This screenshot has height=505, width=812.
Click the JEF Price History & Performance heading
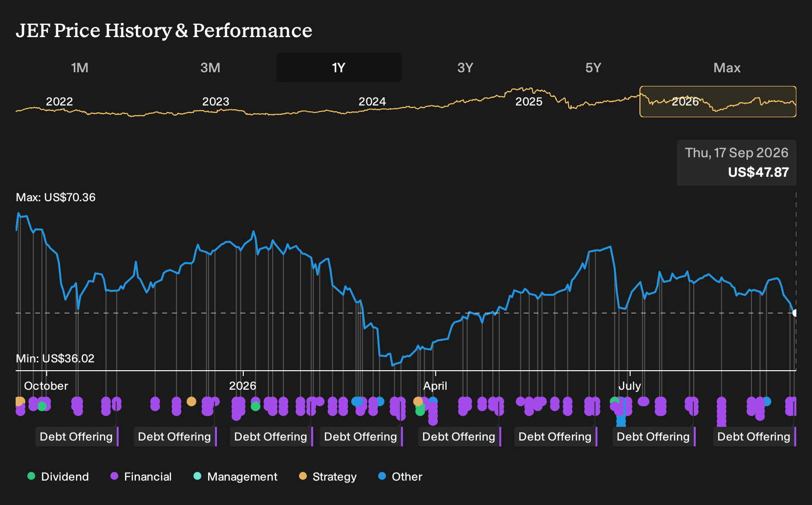pos(164,30)
